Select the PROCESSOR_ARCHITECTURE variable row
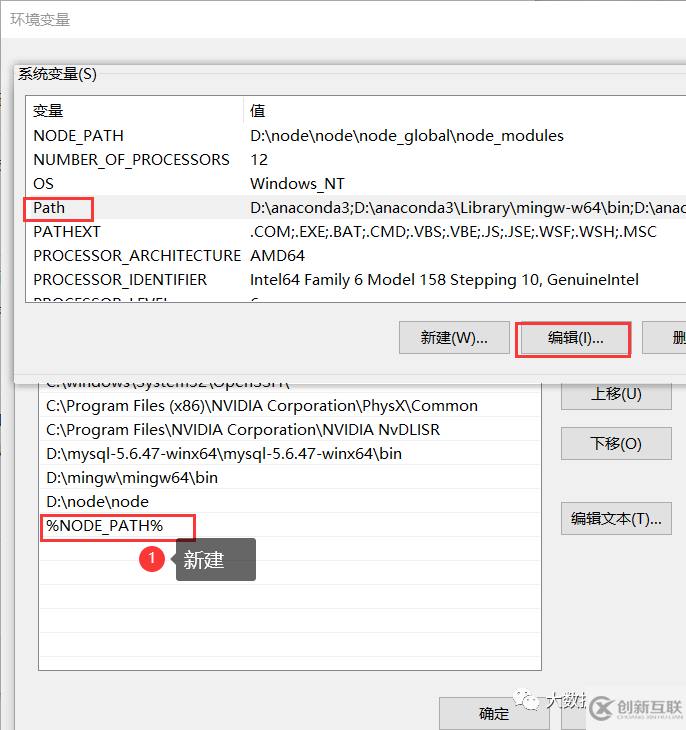The width and height of the screenshot is (686, 730). (x=355, y=256)
